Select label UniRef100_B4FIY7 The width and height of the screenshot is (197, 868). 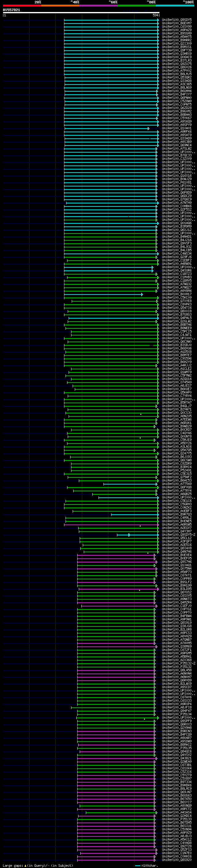click(177, 94)
